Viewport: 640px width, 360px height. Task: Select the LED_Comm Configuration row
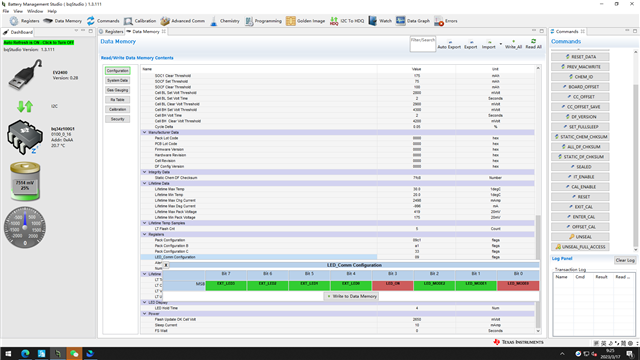338,257
